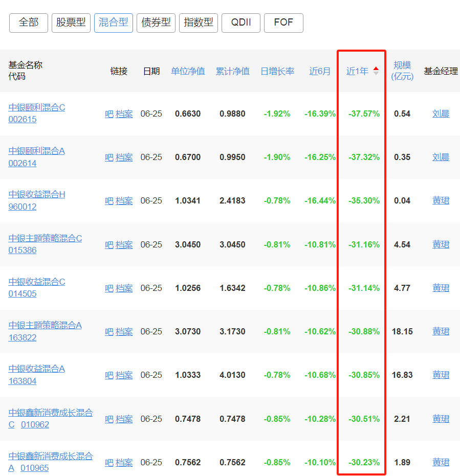Sort by 规模(亿元) column header
The height and width of the screenshot is (476, 460).
pos(402,71)
